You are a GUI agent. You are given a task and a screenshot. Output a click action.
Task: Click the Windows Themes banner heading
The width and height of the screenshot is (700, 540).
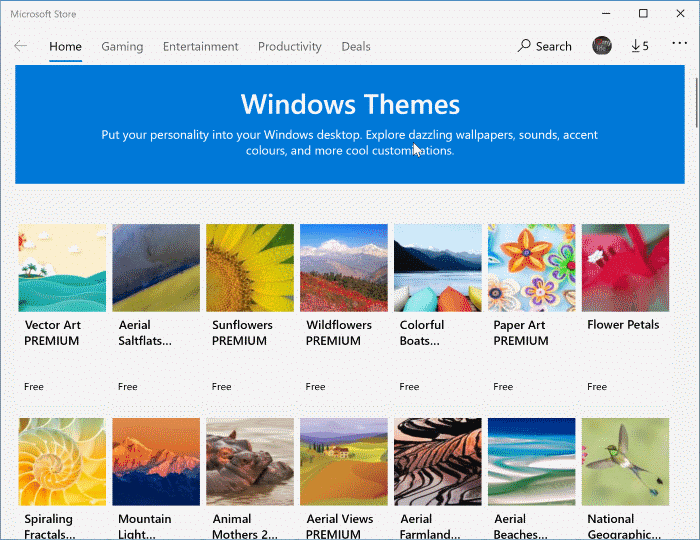click(x=350, y=104)
